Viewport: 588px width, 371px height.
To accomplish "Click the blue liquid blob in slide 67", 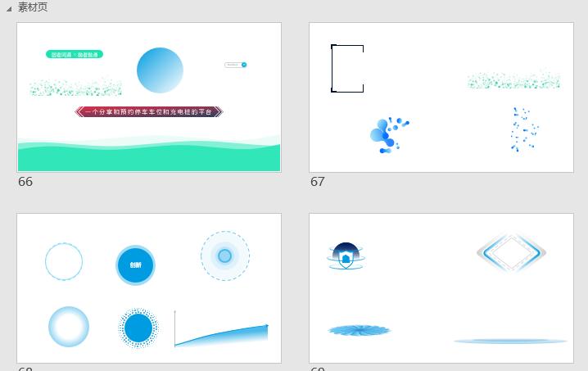I will click(389, 135).
